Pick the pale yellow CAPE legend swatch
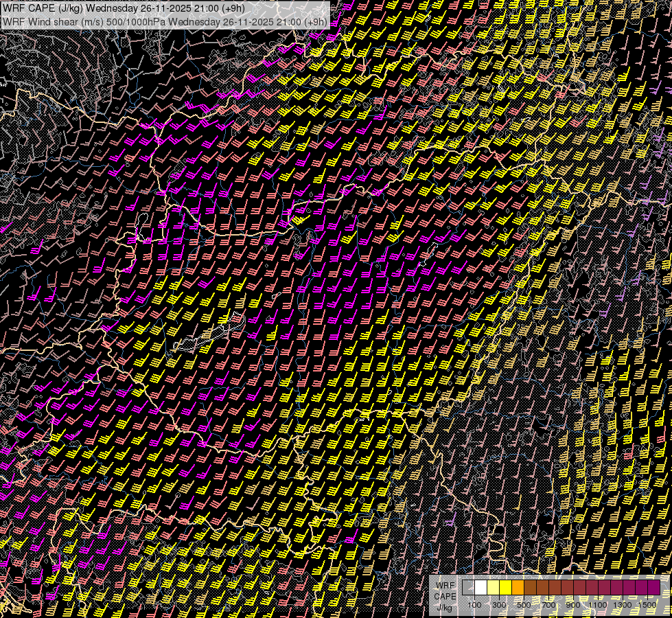Image resolution: width=672 pixels, height=618 pixels. [x=493, y=588]
